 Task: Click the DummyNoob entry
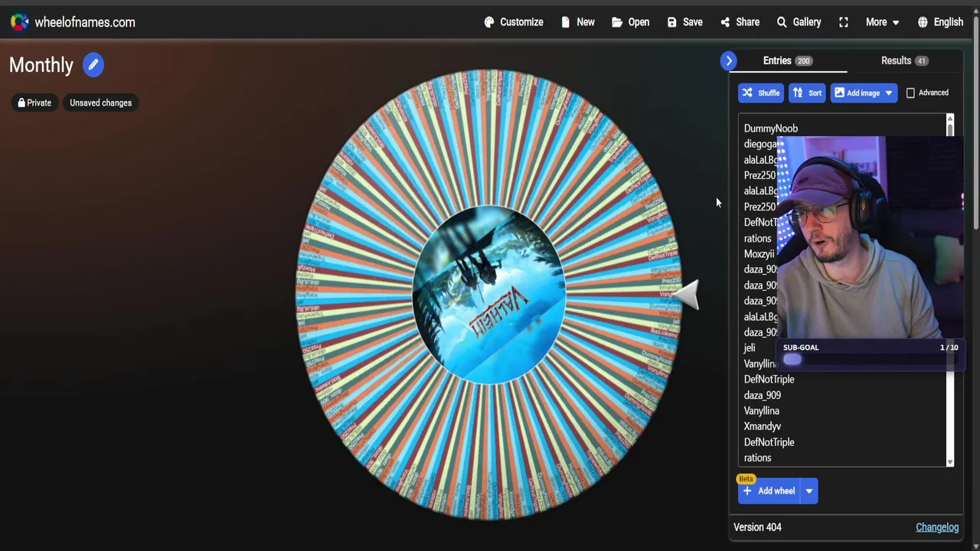(x=770, y=129)
